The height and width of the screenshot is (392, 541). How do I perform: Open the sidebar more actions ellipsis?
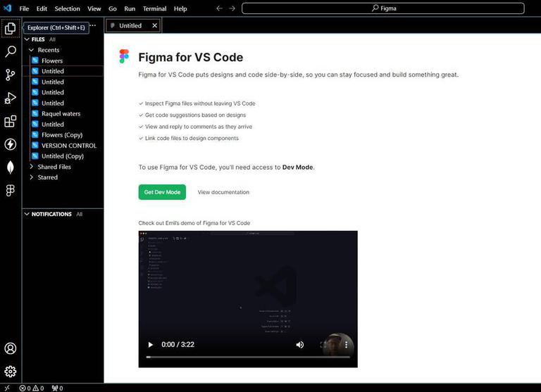pos(93,25)
